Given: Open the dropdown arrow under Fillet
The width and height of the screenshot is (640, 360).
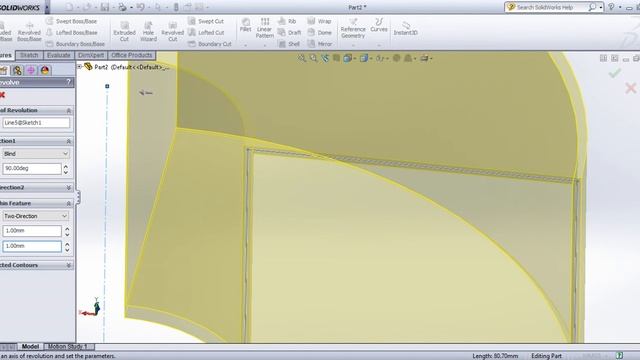Looking at the screenshot, I should tap(245, 45).
